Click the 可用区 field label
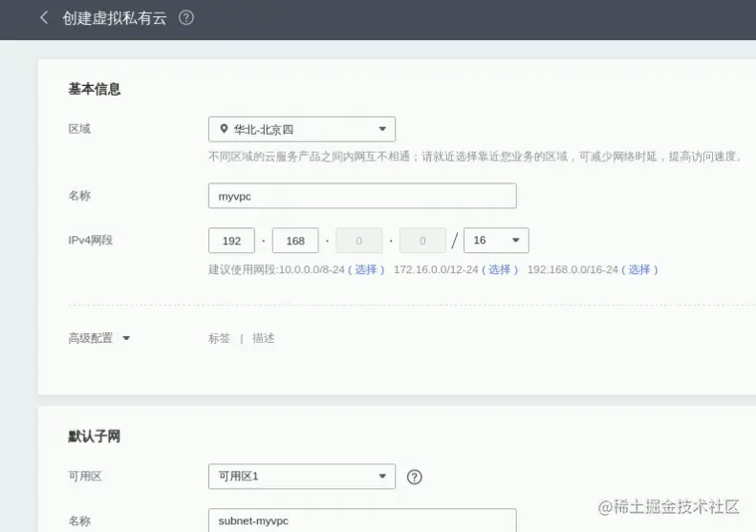The height and width of the screenshot is (532, 756). (x=85, y=476)
